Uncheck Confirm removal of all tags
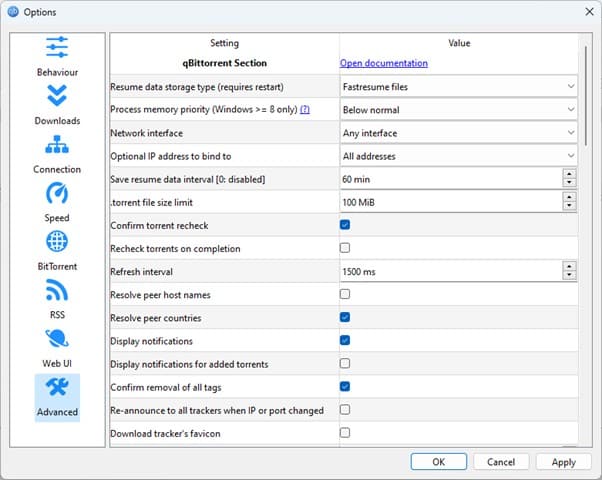 tap(345, 386)
